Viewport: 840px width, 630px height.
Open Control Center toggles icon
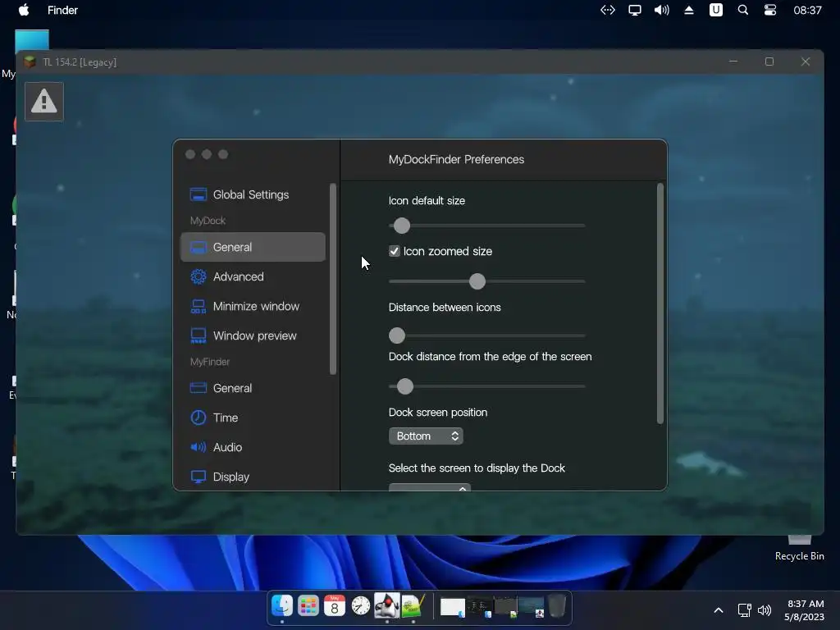pos(769,10)
